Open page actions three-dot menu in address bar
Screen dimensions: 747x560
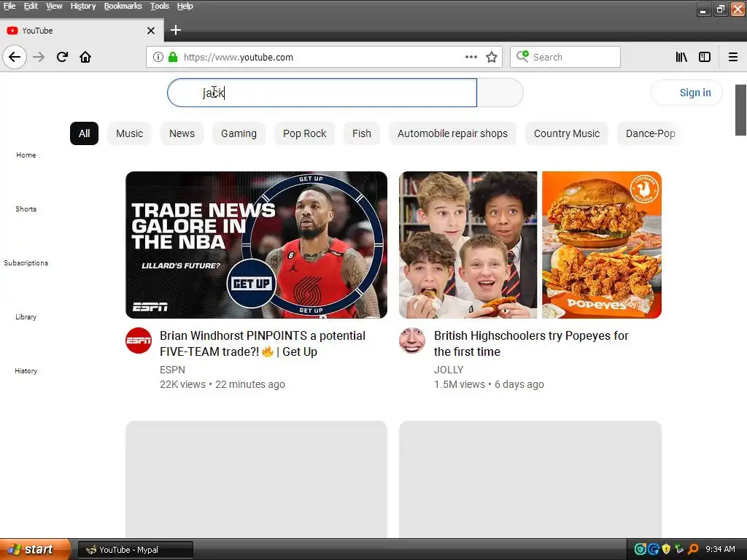coord(471,57)
